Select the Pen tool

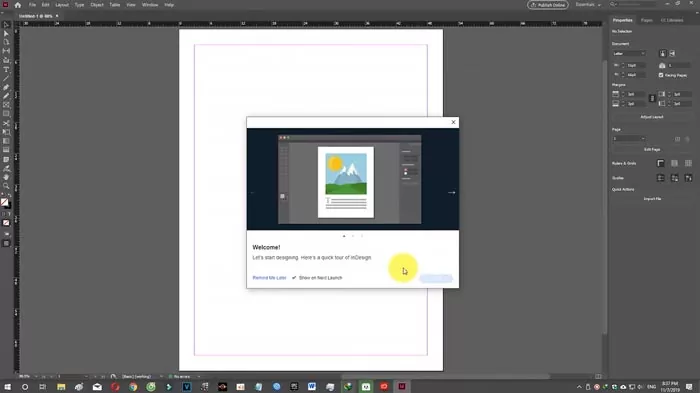[x=6, y=87]
